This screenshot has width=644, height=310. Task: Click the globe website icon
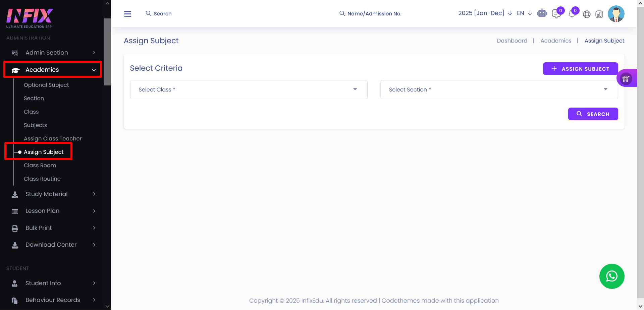pos(587,14)
